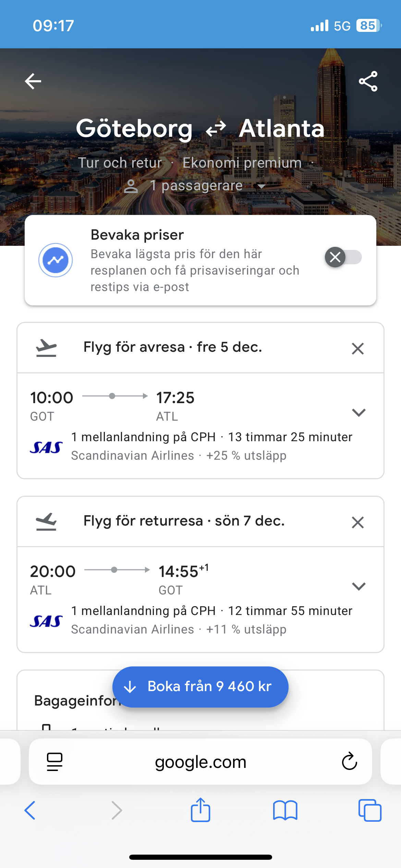Tap the share icon in the header
Screen dimensions: 401x868
pyautogui.click(x=368, y=81)
